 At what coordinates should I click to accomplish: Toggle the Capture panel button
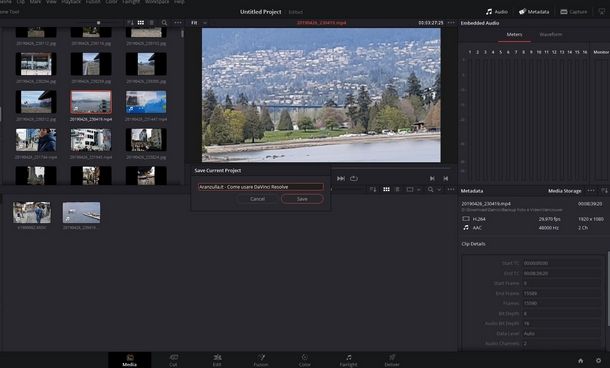click(573, 12)
